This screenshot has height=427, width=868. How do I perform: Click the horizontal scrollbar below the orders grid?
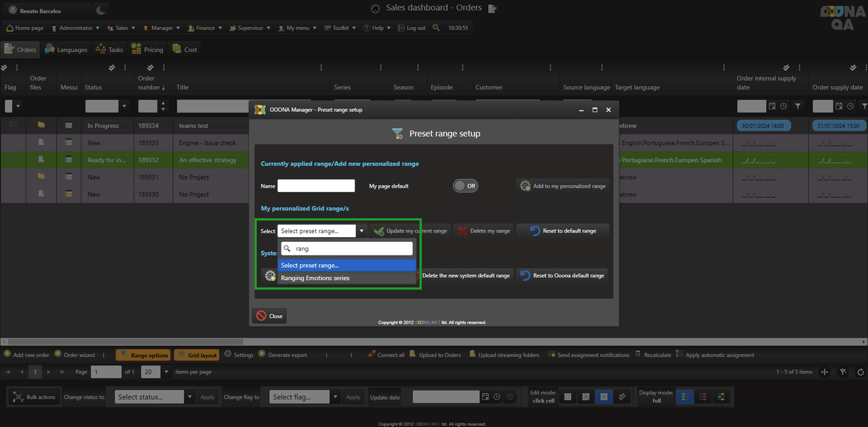[x=434, y=342]
